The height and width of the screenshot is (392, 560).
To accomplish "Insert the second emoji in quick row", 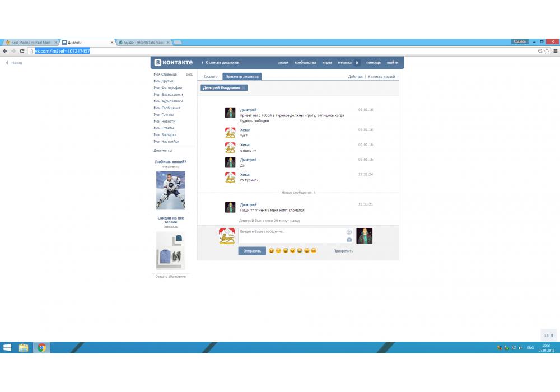I will (278, 251).
